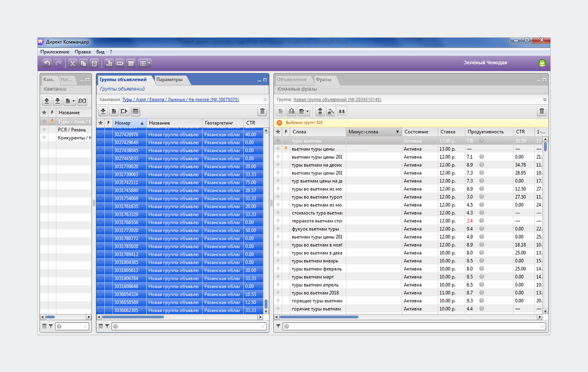Open the Новая группа объявлений group link
The image size is (588, 372).
[x=337, y=100]
